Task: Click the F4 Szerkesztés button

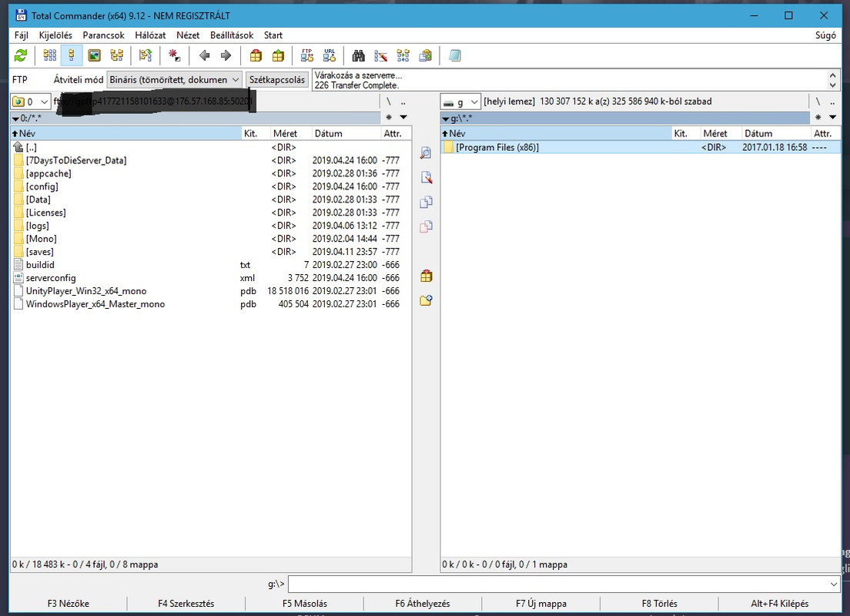Action: tap(186, 604)
